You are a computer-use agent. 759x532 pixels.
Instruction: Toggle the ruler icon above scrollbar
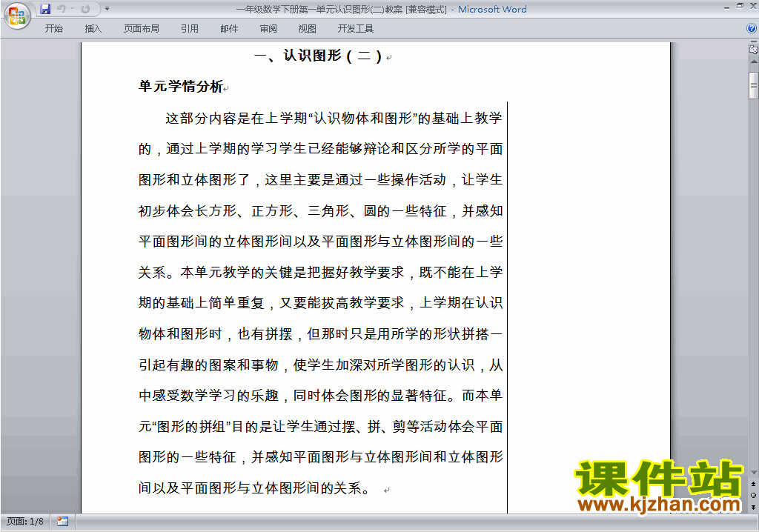754,50
